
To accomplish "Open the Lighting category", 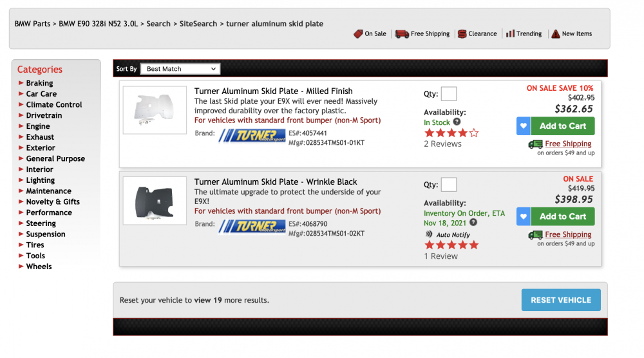I will pos(40,180).
